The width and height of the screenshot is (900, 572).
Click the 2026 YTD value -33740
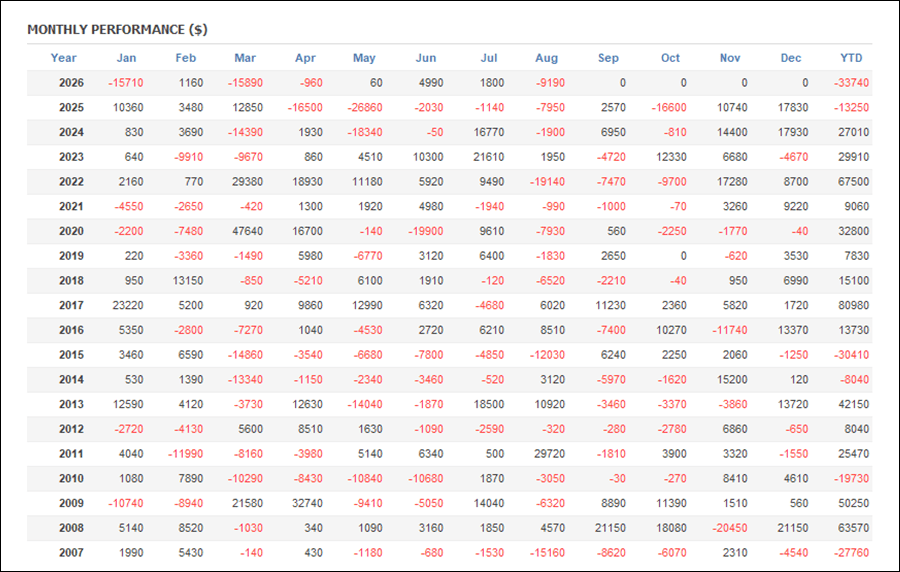[x=852, y=83]
